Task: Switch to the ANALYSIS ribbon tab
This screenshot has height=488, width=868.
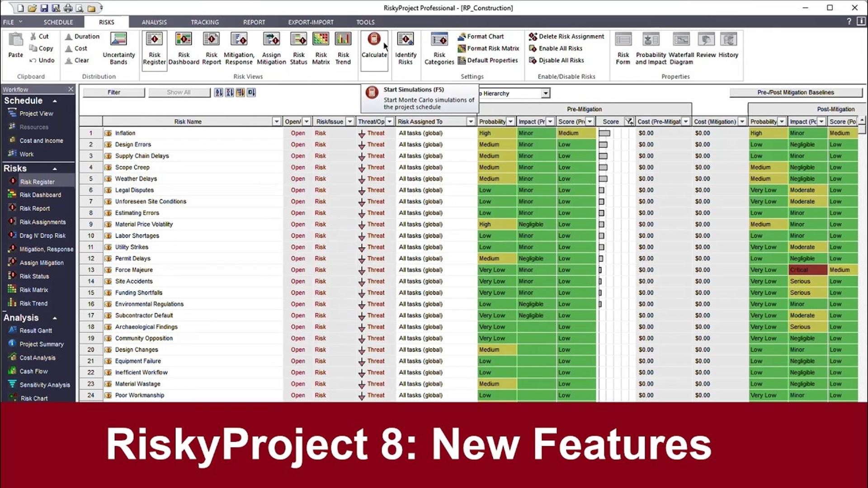Action: click(154, 22)
